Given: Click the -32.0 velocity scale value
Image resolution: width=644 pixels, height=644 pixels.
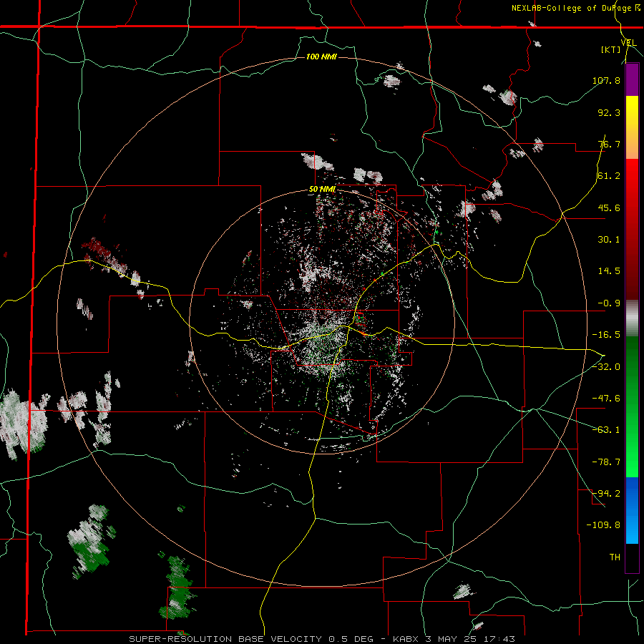Looking at the screenshot, I should (x=606, y=367).
